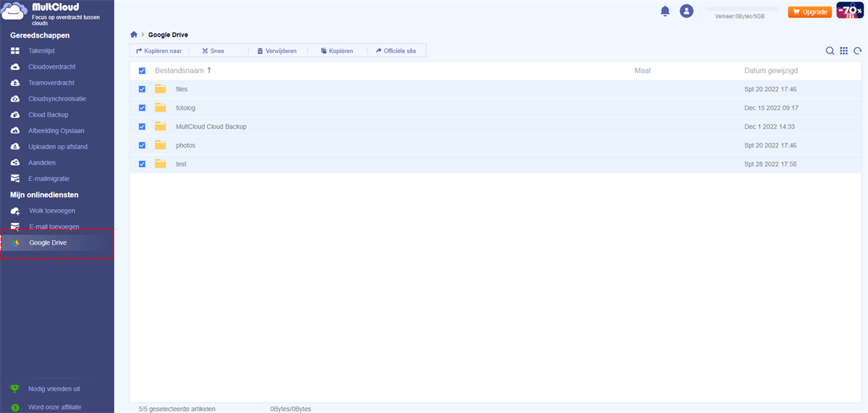The width and height of the screenshot is (868, 413).
Task: Click the Maat column header
Action: [643, 71]
